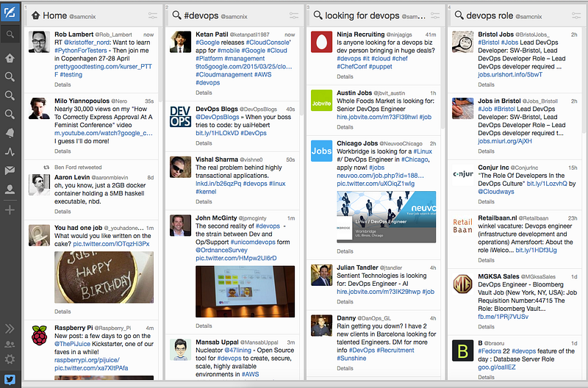Jump to the Activity column with the pulse icon
The width and height of the screenshot is (588, 388).
coord(10,152)
